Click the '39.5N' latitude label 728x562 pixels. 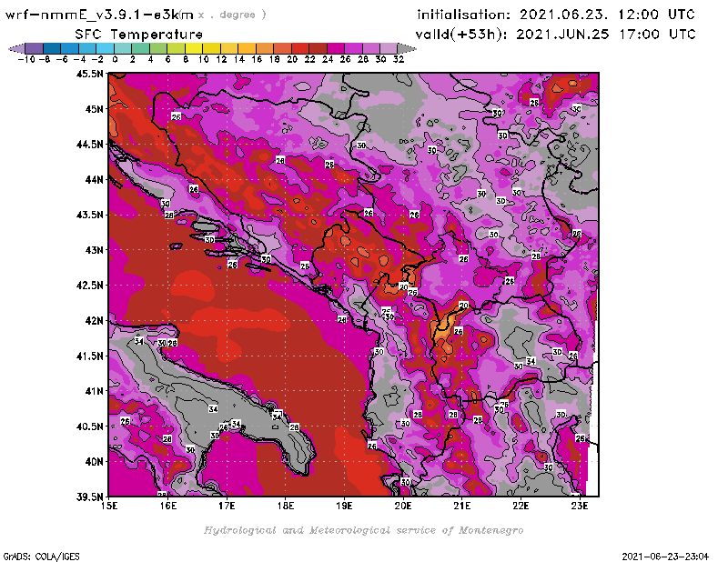[x=90, y=497]
